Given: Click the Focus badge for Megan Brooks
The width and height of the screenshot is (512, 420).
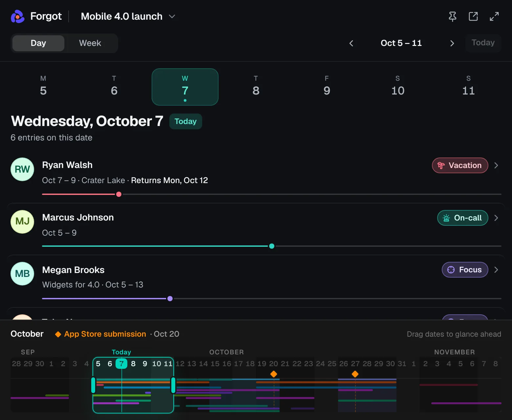Looking at the screenshot, I should click(x=465, y=270).
